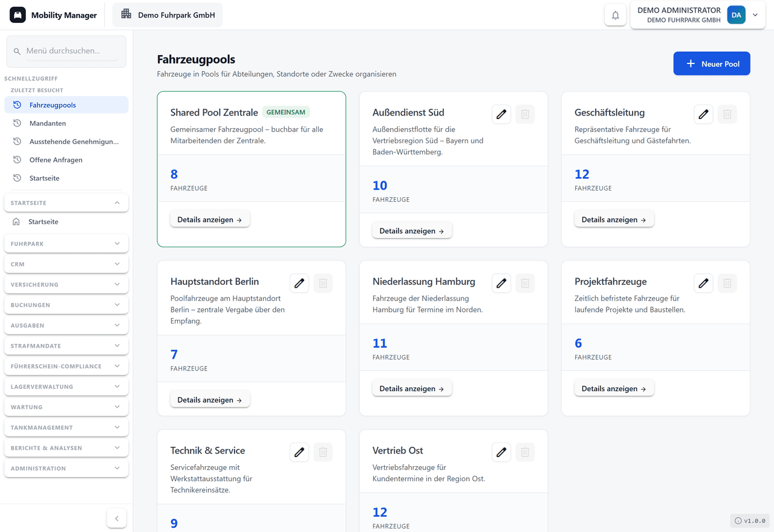Edit the Außendienst Süd pool

point(501,114)
